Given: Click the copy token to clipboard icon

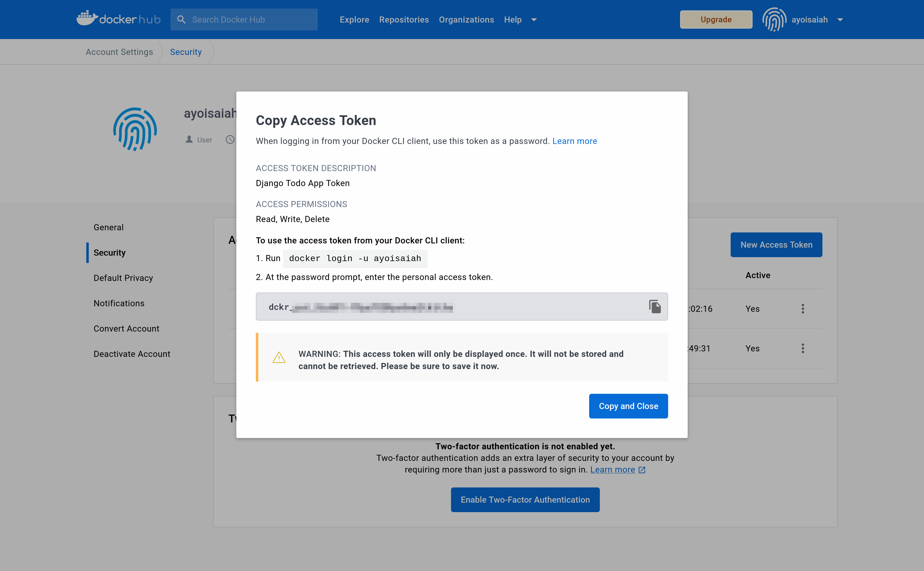Looking at the screenshot, I should 655,306.
